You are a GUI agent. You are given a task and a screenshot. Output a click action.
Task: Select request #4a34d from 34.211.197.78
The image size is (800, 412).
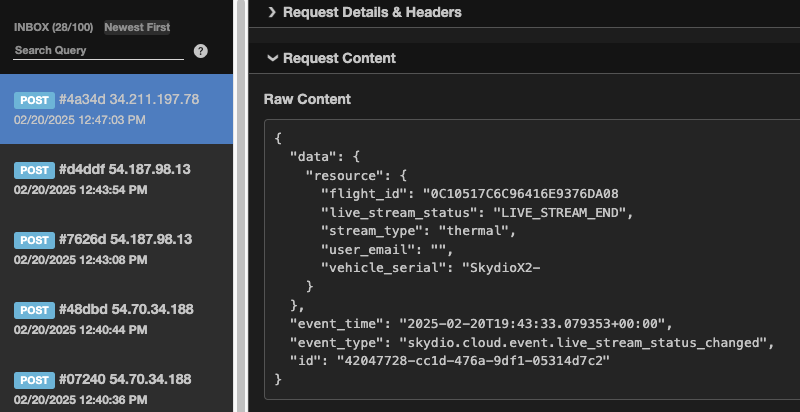click(x=116, y=109)
